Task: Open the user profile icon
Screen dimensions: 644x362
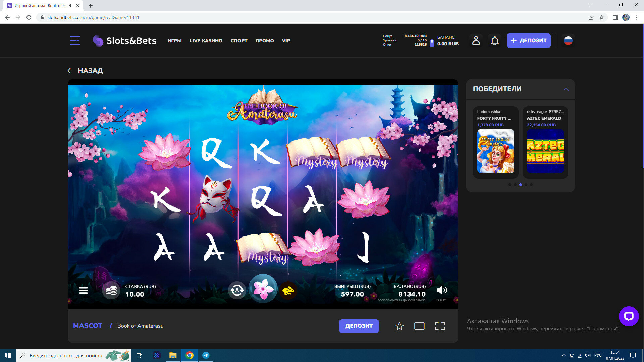Action: click(x=476, y=41)
